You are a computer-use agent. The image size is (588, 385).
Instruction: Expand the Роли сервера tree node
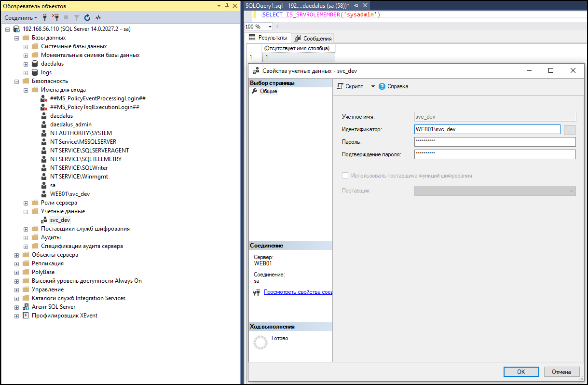(x=25, y=202)
